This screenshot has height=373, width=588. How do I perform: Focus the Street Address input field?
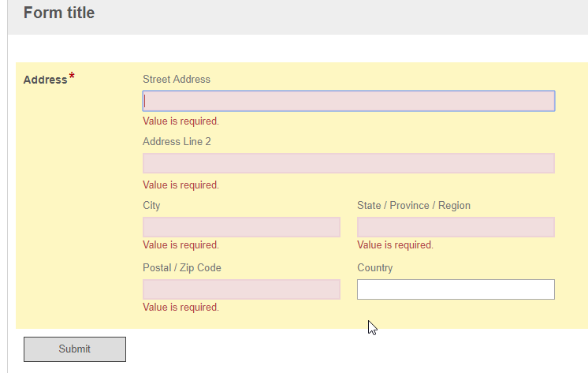[348, 101]
